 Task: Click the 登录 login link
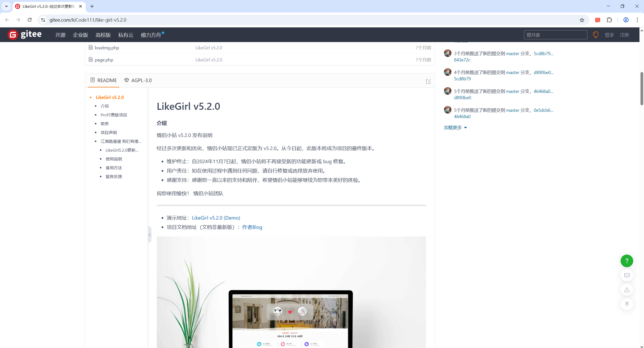tap(609, 35)
